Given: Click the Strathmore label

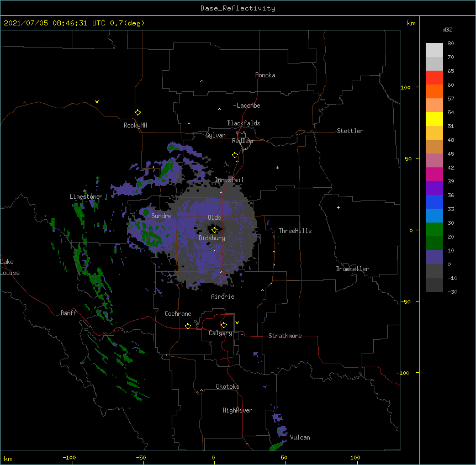Looking at the screenshot, I should coord(285,336).
